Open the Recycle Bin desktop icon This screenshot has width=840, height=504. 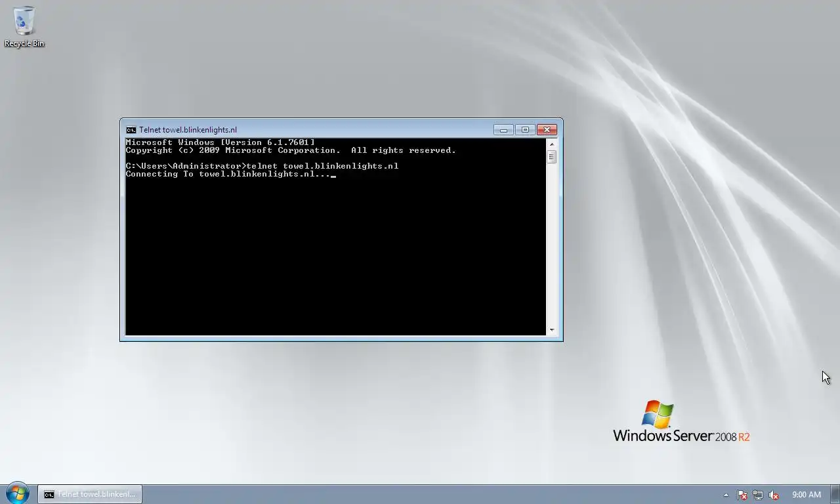pyautogui.click(x=24, y=28)
